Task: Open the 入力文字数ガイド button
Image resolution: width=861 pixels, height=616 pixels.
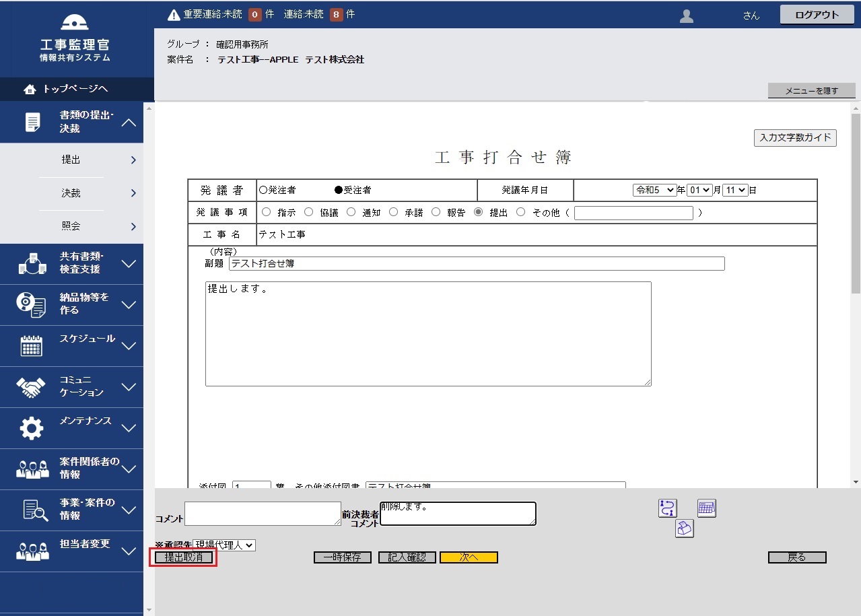Action: click(795, 138)
